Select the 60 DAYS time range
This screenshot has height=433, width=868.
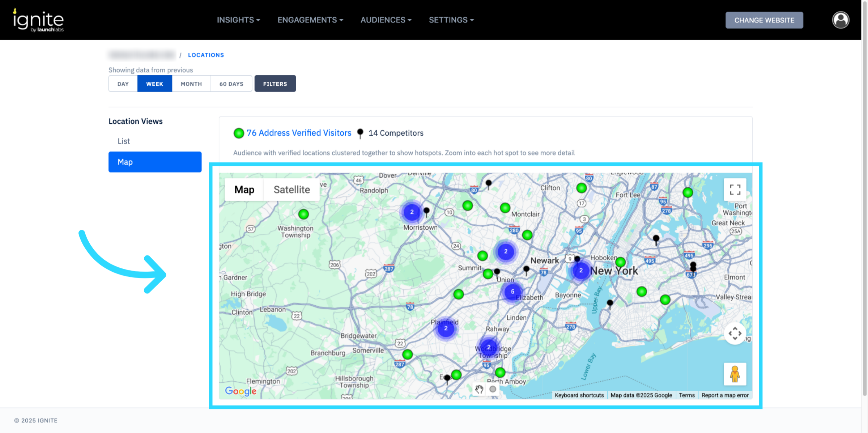231,84
